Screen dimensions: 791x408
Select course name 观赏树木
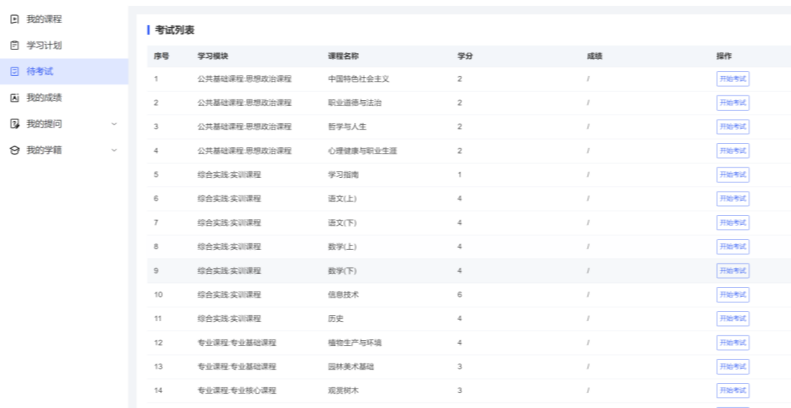(x=343, y=390)
